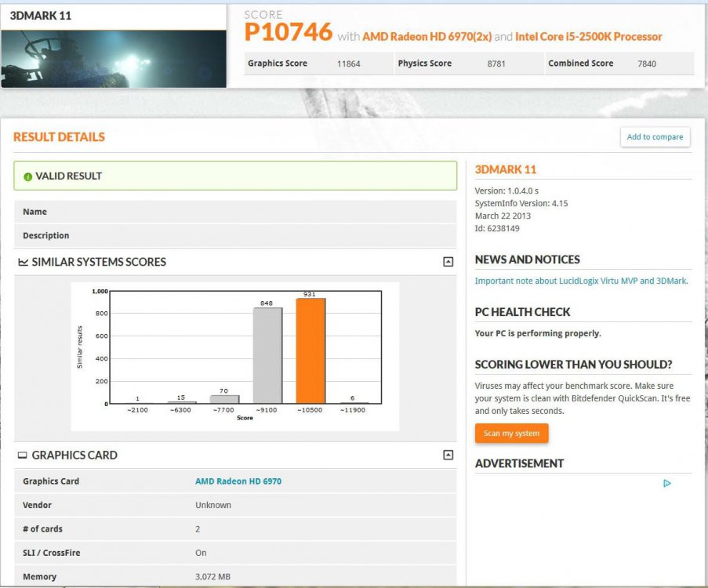Click the Intel Core i5-2500K Processor link
Image resolution: width=708 pixels, height=588 pixels.
588,37
